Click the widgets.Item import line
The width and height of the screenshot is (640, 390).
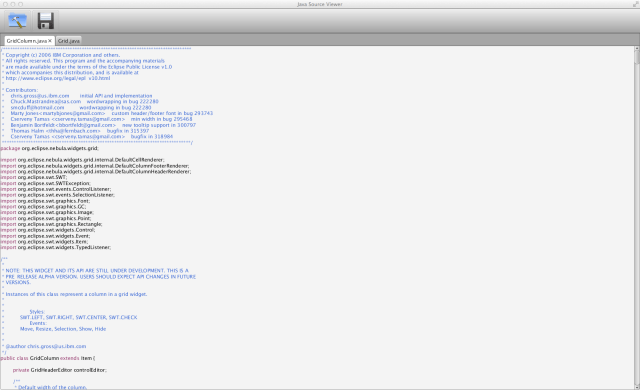click(44, 242)
